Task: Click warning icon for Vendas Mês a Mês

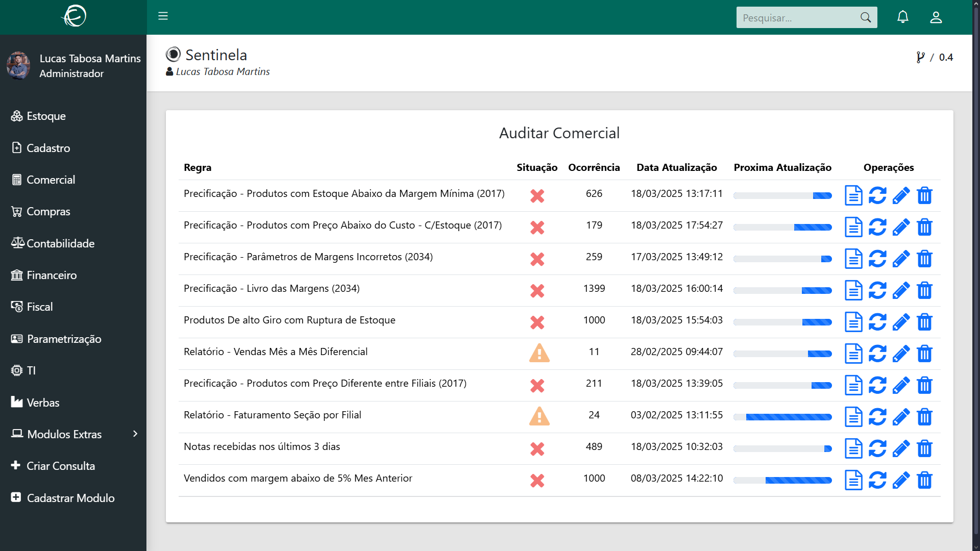Action: click(539, 353)
